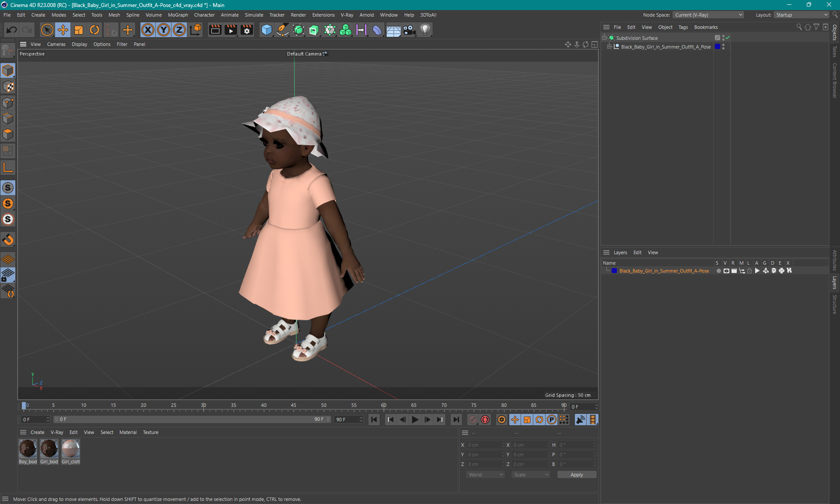The width and height of the screenshot is (840, 504).
Task: Click the Apply button
Action: click(577, 475)
